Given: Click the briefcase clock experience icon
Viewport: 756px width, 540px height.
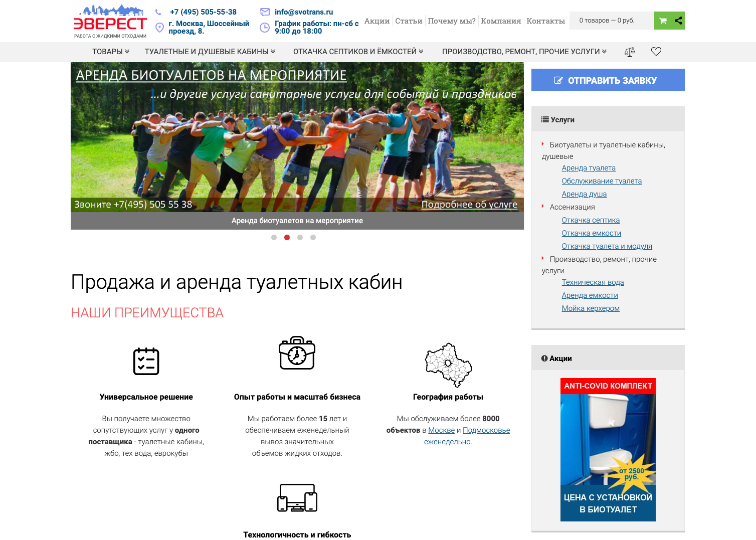Looking at the screenshot, I should [x=297, y=353].
